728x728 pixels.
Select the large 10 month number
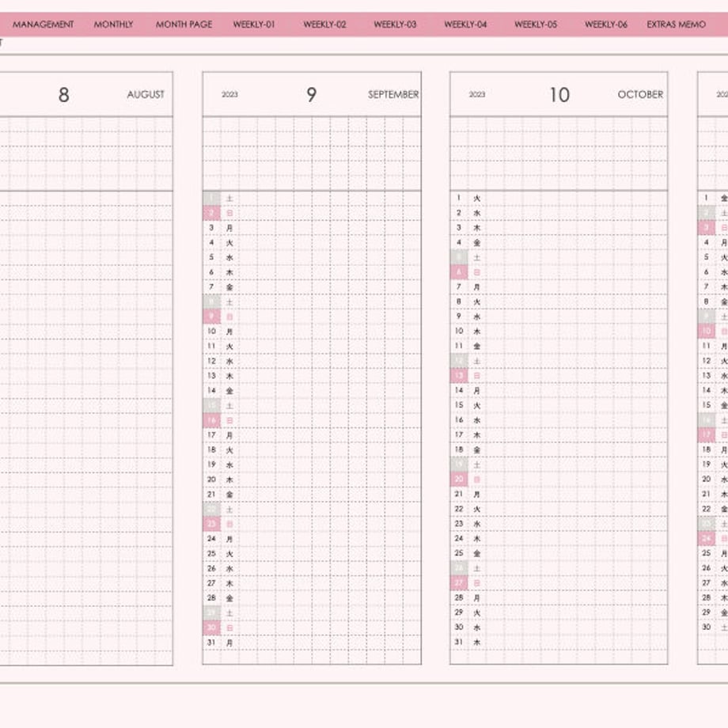[x=559, y=95]
